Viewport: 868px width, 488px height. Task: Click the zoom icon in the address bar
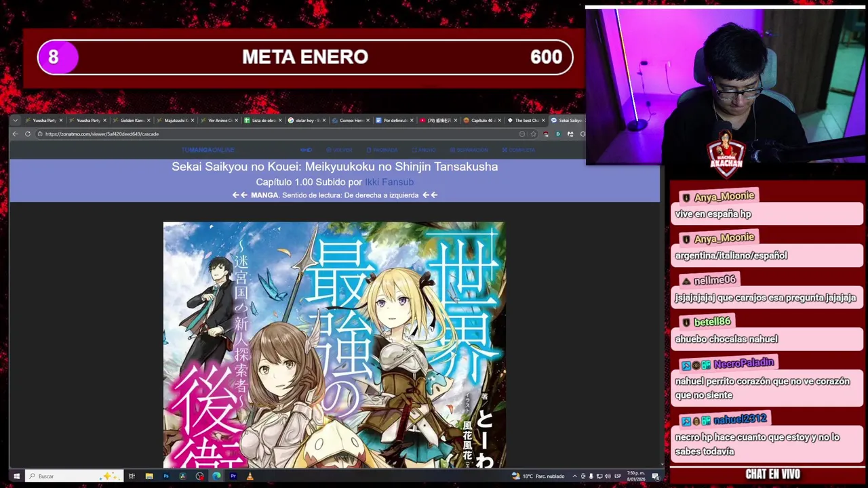(522, 134)
